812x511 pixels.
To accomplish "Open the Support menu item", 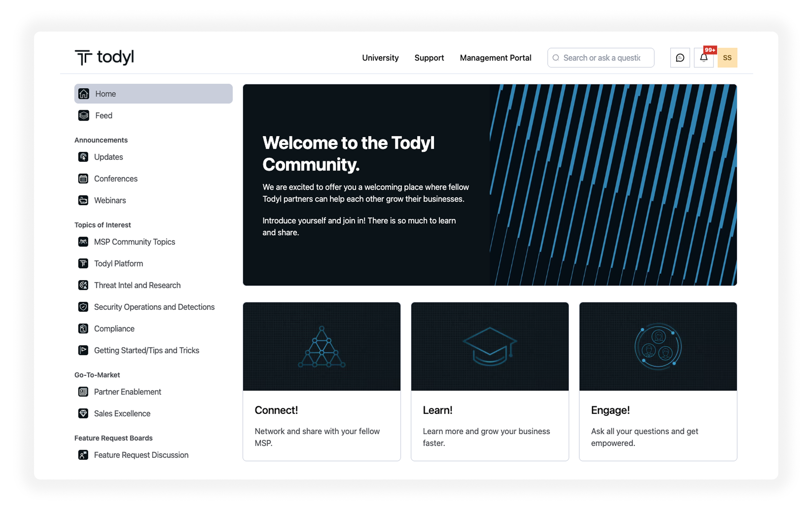I will pyautogui.click(x=429, y=58).
